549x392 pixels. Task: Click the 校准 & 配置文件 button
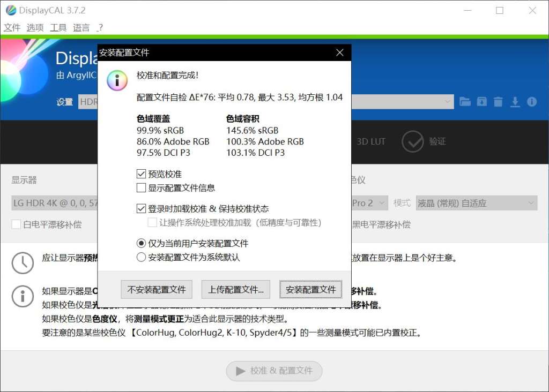[274, 371]
